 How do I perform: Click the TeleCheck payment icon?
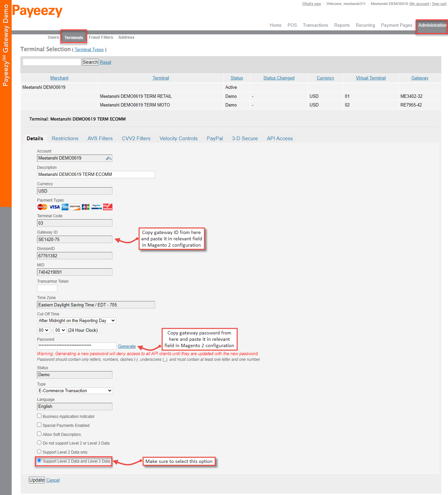(108, 207)
